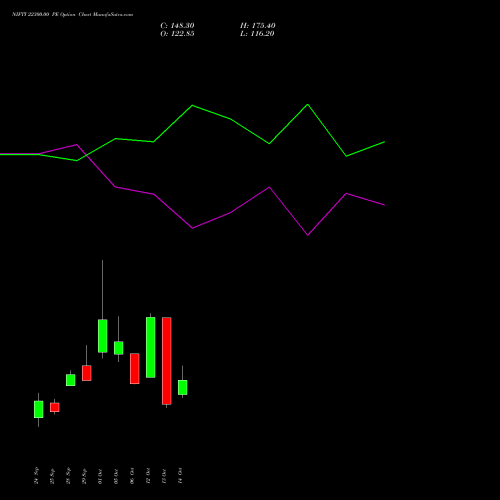Select the green candle for 28 Sep
The height and width of the screenshot is (500, 500).
click(x=71, y=380)
